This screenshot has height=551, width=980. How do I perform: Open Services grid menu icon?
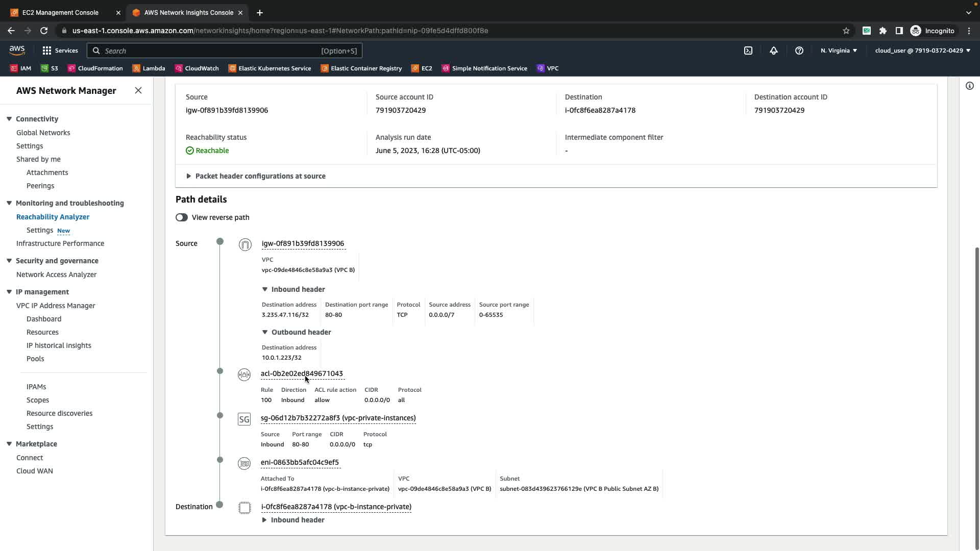[47, 51]
